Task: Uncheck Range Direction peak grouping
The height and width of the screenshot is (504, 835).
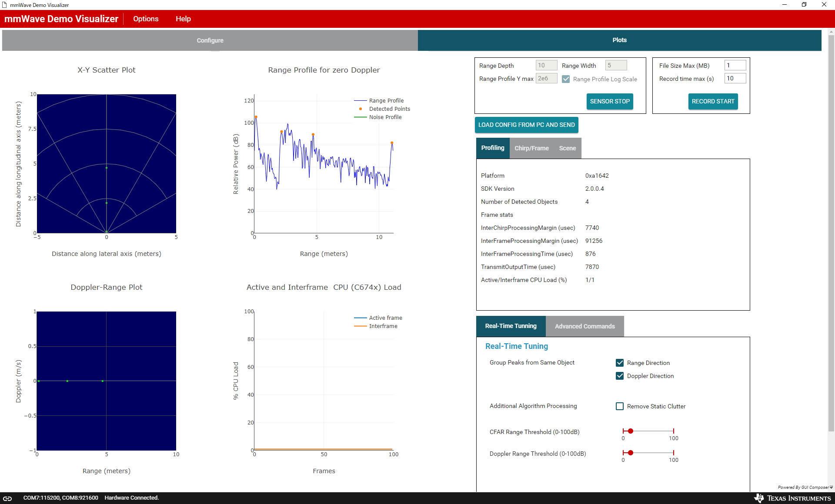Action: click(x=620, y=363)
